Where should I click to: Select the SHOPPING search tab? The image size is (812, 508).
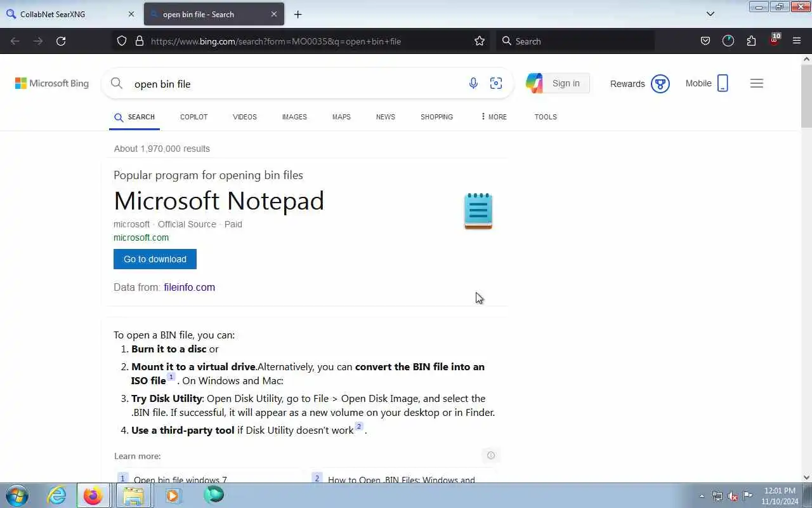(x=436, y=117)
